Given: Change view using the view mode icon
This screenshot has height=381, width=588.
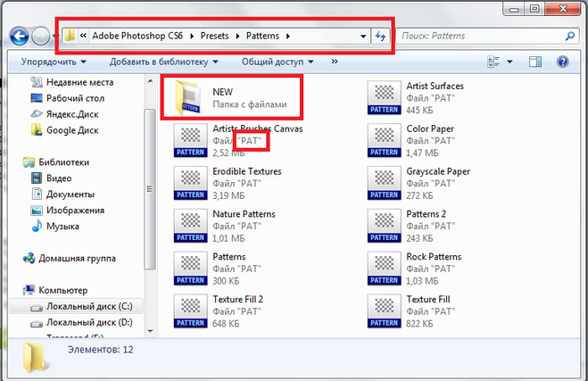Looking at the screenshot, I should (493, 62).
